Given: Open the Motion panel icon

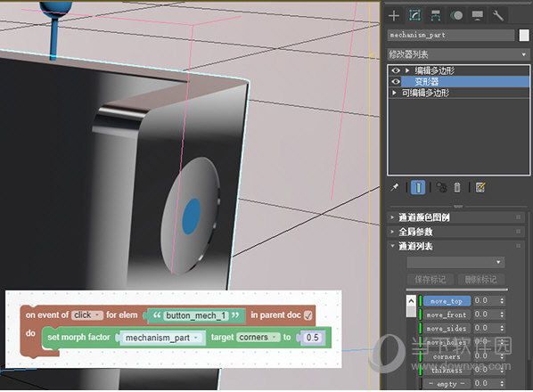Looking at the screenshot, I should tap(456, 15).
